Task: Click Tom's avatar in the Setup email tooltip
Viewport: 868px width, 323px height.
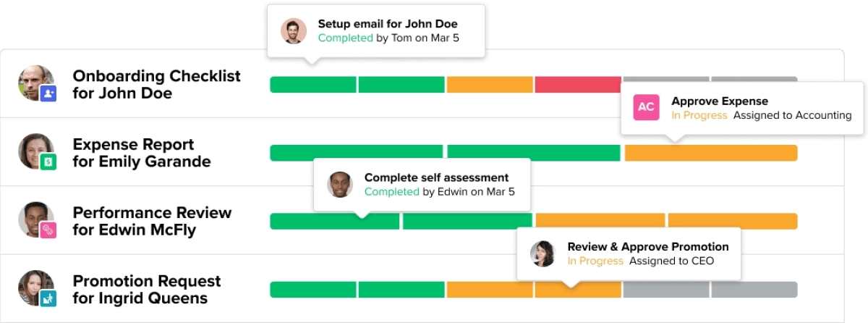Action: 293,31
